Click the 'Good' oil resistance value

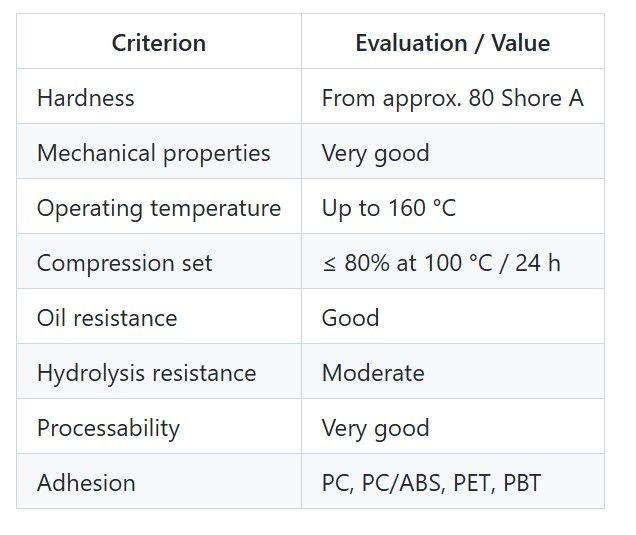(350, 318)
